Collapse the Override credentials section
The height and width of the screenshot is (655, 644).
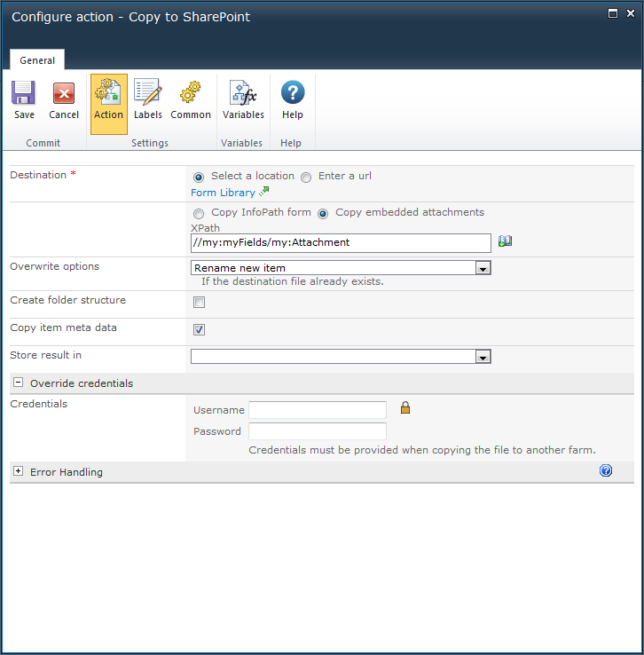coord(18,383)
